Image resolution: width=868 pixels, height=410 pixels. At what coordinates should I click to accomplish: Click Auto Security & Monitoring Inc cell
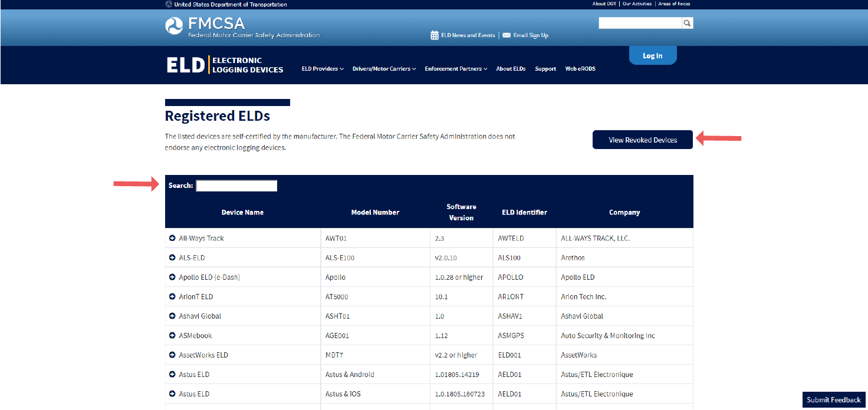point(624,335)
